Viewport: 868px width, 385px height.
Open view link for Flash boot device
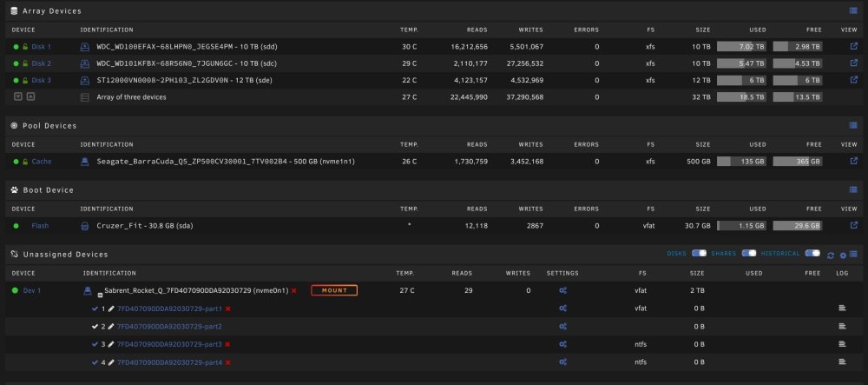point(853,225)
